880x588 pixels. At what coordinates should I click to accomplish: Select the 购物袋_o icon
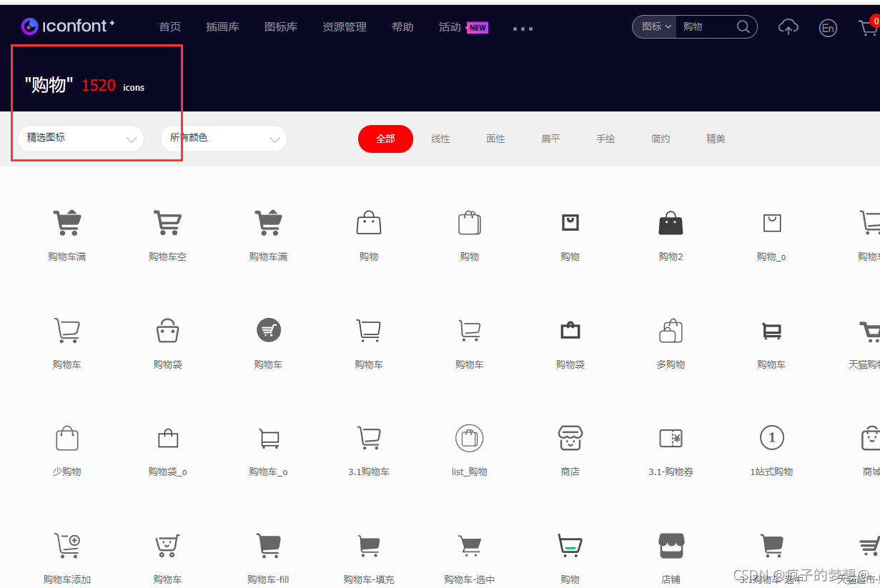(168, 438)
